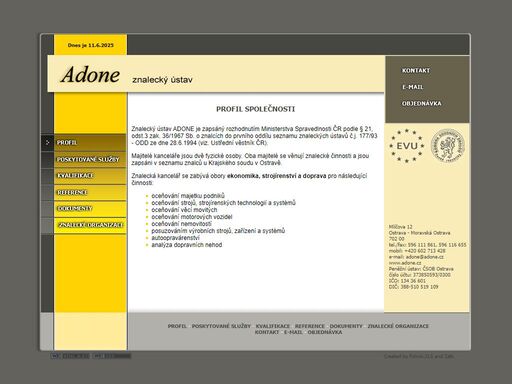Click footer link E-MAIL

[x=293, y=332]
